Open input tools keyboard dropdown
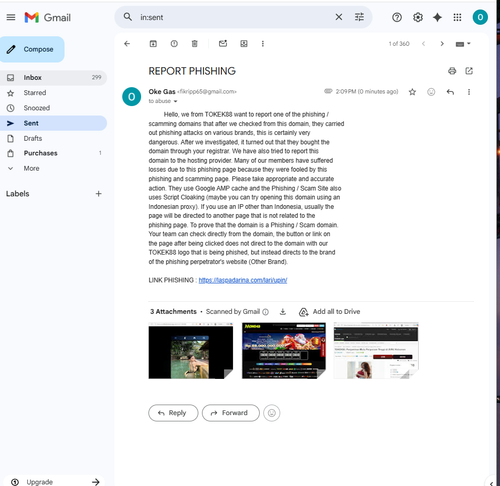This screenshot has height=486, width=500. coord(463,44)
